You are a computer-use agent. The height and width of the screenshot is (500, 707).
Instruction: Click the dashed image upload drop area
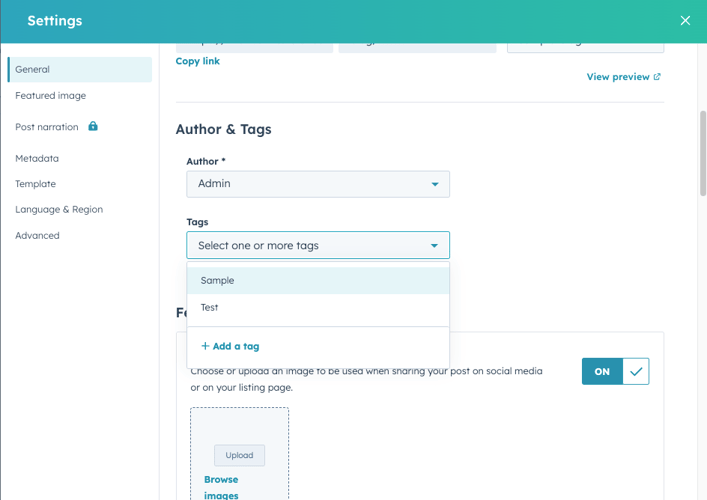(x=239, y=454)
